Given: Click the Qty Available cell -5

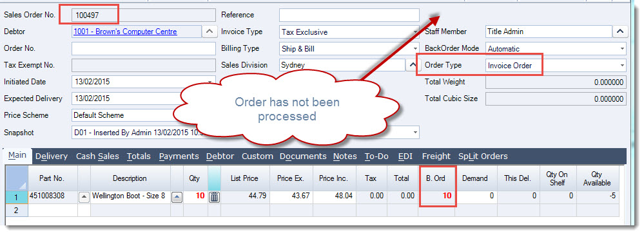Looking at the screenshot, I should pyautogui.click(x=597, y=197).
